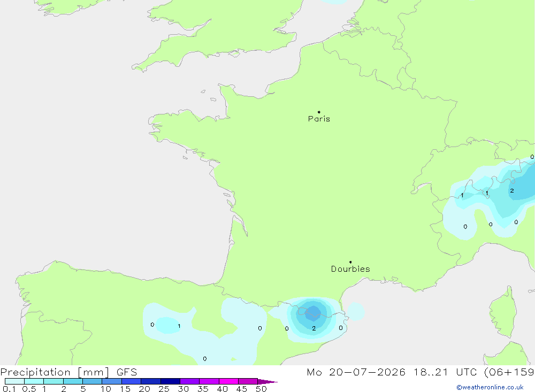The image size is (535, 392).
Task: Click the '0.1' legend scale value
Action: pyautogui.click(x=9, y=389)
